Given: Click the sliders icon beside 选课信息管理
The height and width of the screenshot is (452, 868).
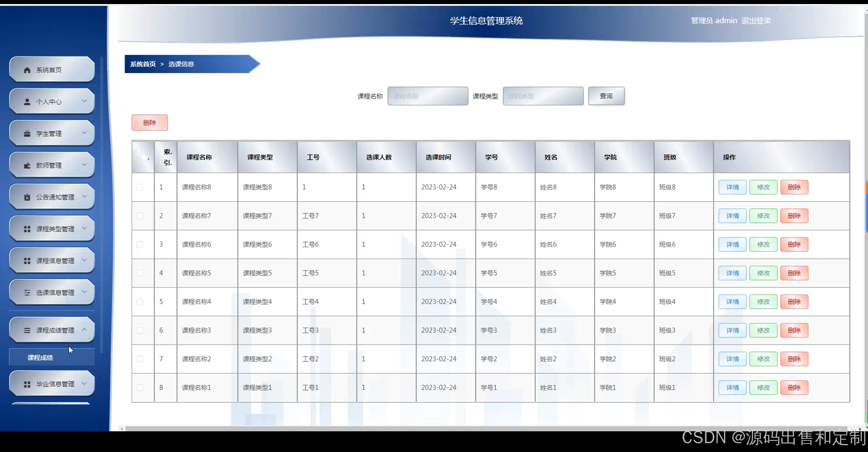Looking at the screenshot, I should (x=27, y=293).
